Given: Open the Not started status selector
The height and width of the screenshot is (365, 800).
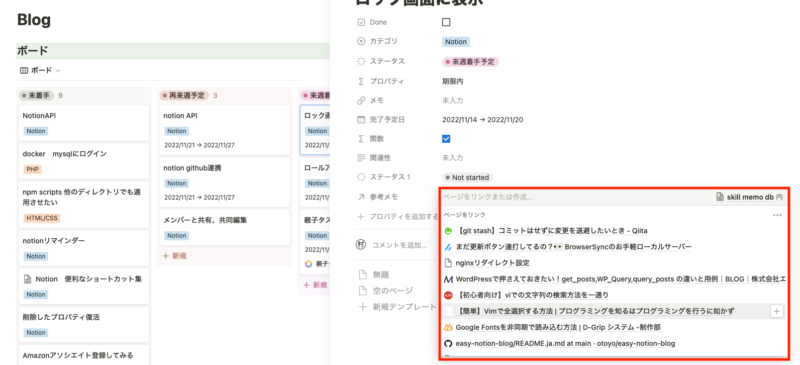Looking at the screenshot, I should coord(468,178).
